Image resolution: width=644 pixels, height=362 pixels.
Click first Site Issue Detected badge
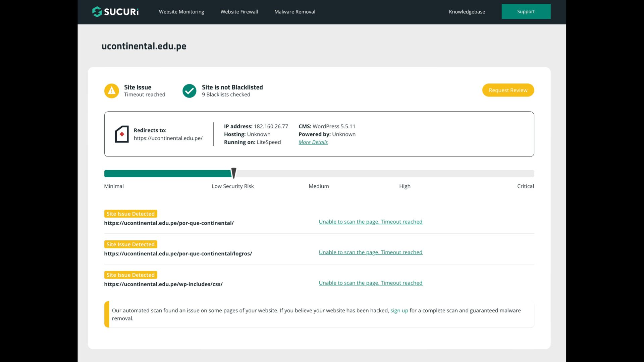click(x=130, y=214)
